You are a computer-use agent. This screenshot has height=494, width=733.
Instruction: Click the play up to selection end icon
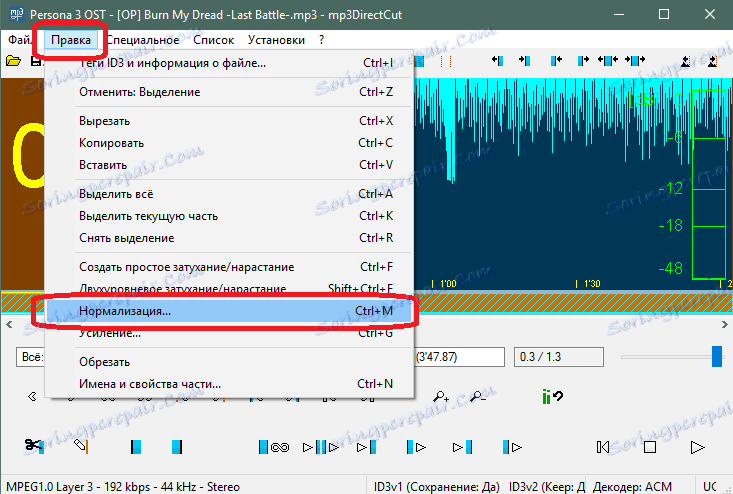click(462, 447)
